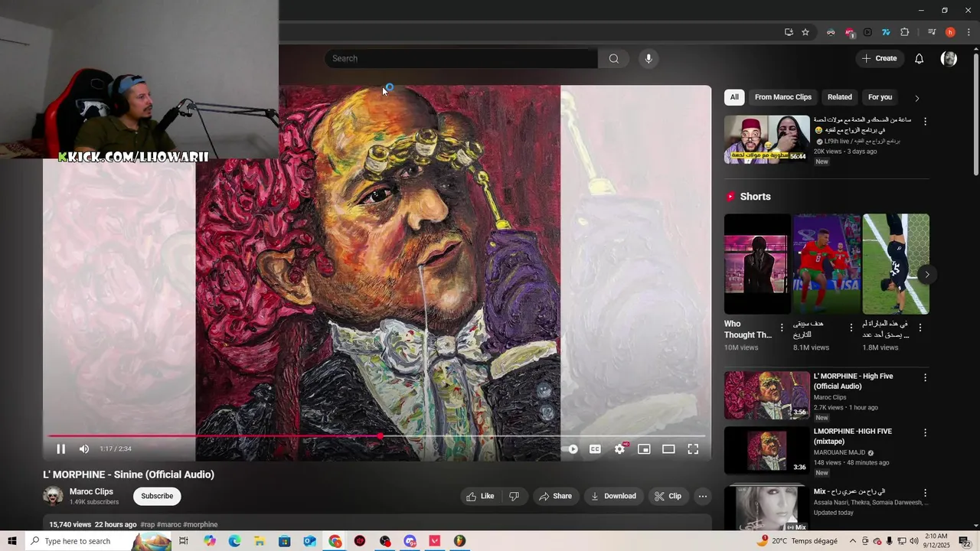The height and width of the screenshot is (551, 980).
Task: Show the next Shorts with the arrow
Action: pyautogui.click(x=927, y=274)
